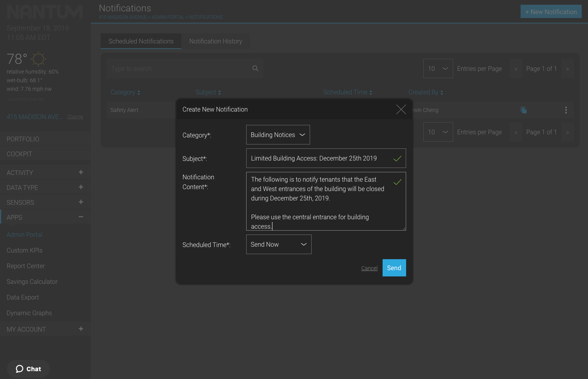Click into the Notification Content textarea
588x379 pixels.
(x=326, y=201)
